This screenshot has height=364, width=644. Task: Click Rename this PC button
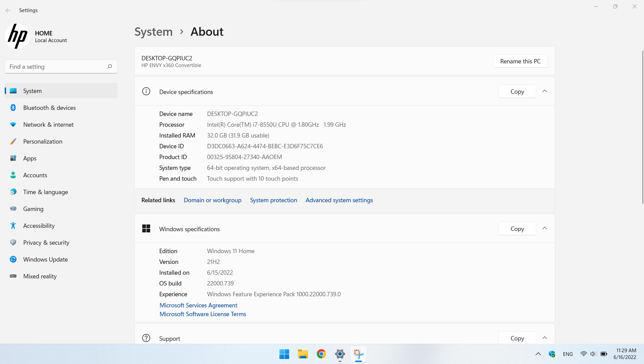point(520,61)
